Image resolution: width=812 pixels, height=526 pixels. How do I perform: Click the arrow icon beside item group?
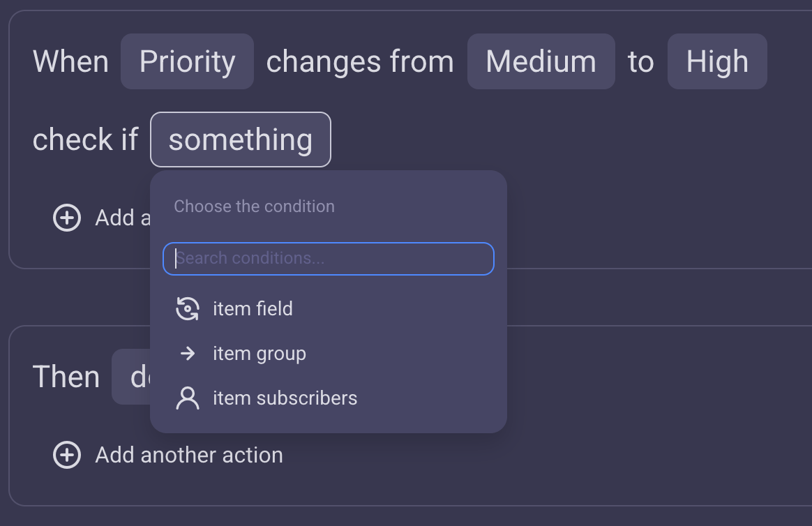tap(188, 354)
